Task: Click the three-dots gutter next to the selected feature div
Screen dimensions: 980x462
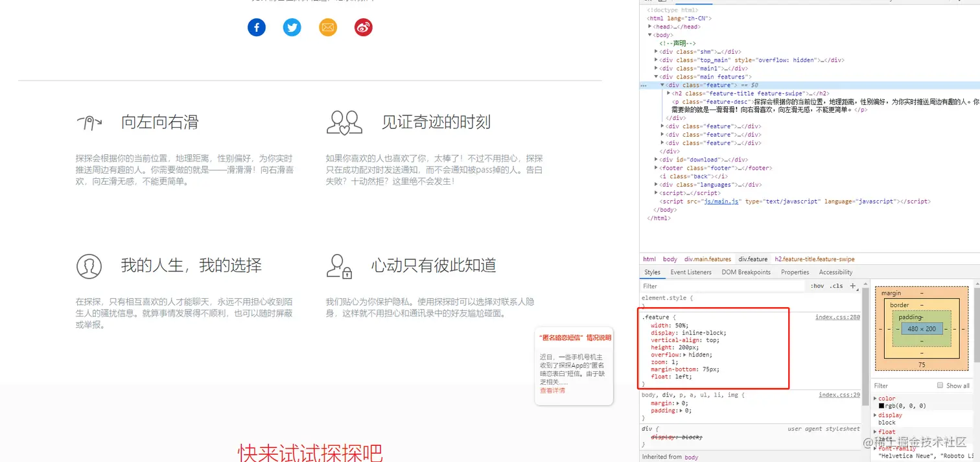Action: click(643, 85)
